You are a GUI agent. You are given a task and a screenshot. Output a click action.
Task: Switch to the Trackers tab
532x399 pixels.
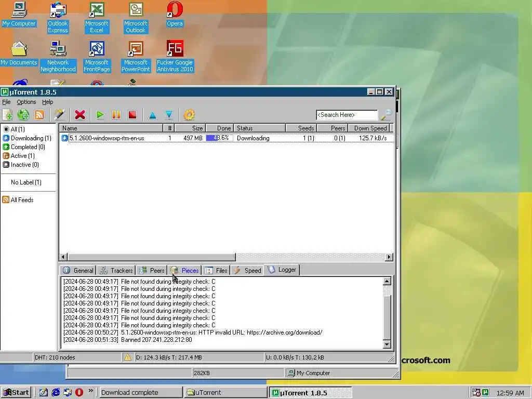pos(116,270)
